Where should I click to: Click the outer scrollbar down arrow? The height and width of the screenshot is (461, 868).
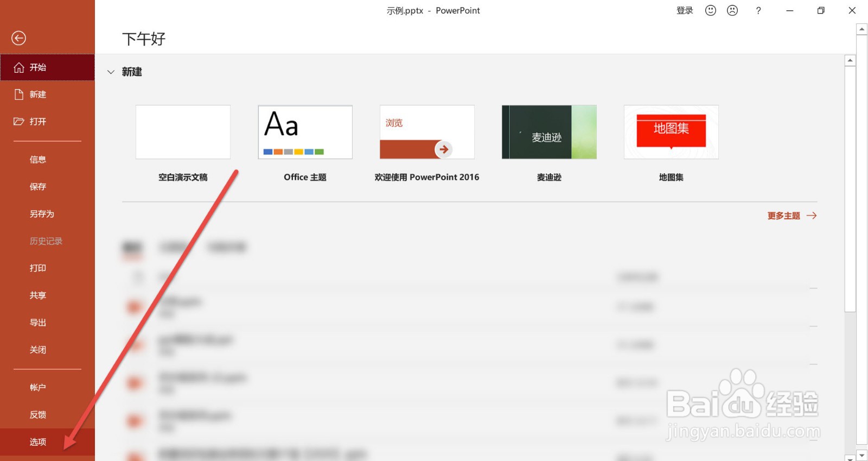862,455
